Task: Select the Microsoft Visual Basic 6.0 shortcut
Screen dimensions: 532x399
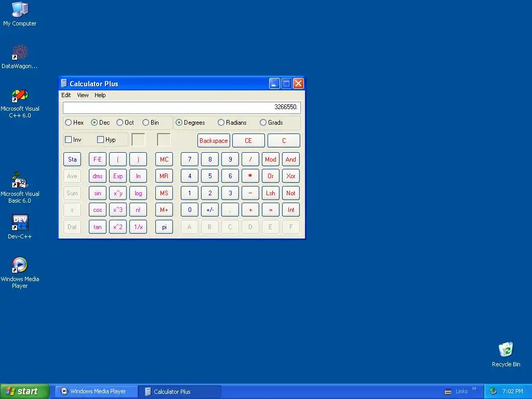Action: [20, 188]
